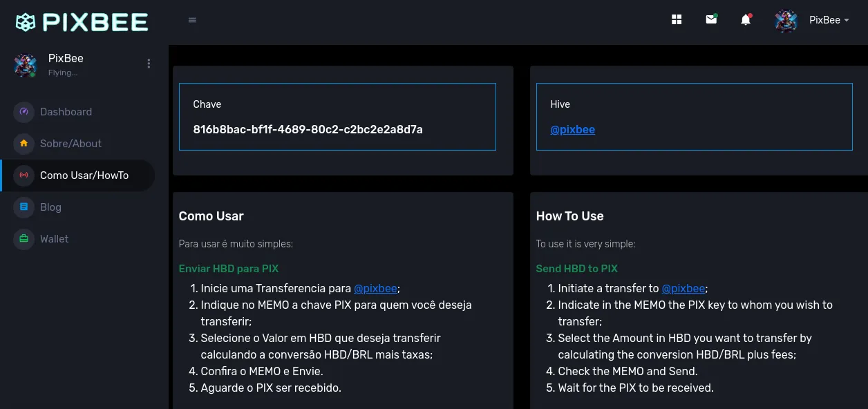The image size is (868, 409).
Task: Click the top-right PixBee avatar picture
Action: coord(786,21)
